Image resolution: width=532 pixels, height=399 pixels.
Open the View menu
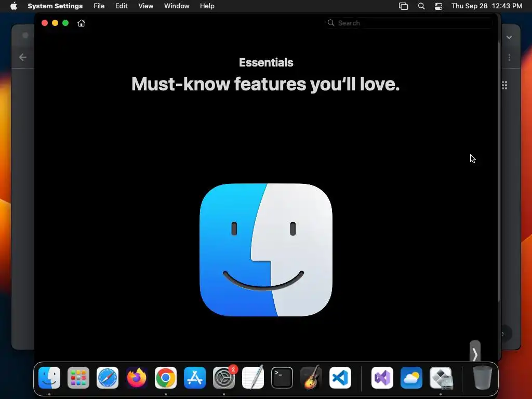(x=145, y=6)
